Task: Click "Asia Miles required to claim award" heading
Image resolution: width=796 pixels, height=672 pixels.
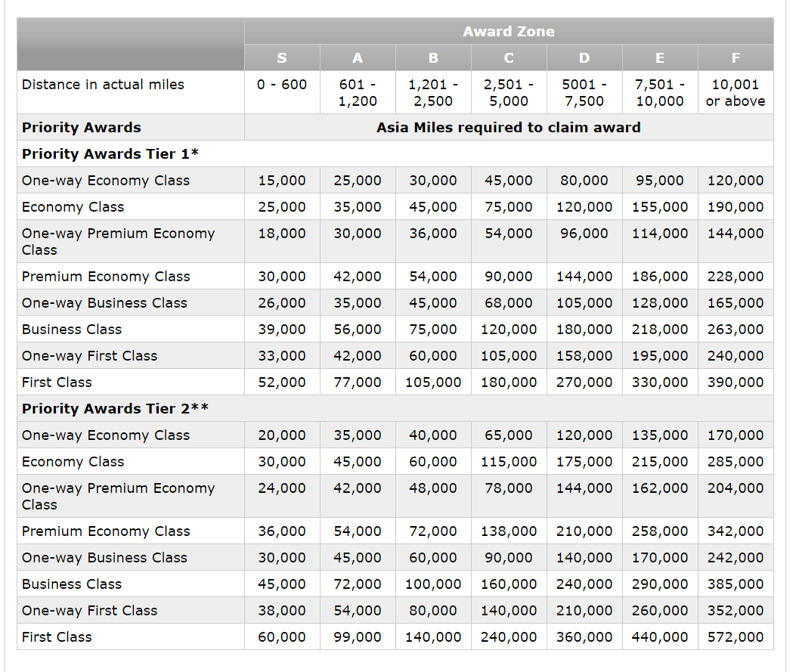Action: pyautogui.click(x=509, y=128)
